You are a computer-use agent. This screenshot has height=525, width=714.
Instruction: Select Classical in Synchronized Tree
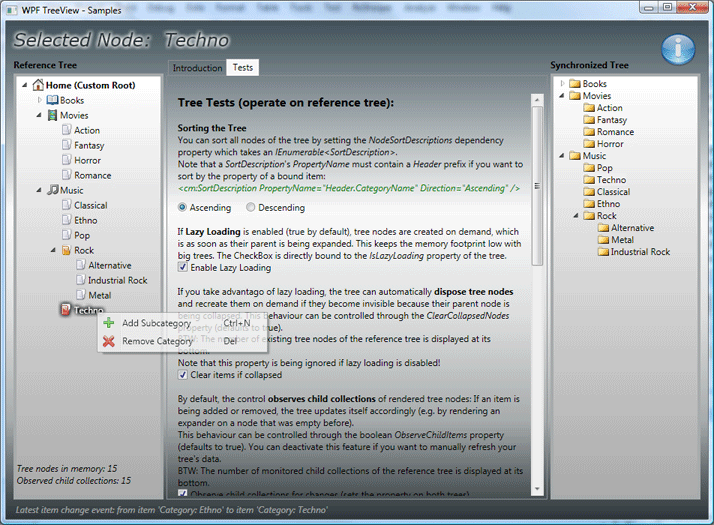click(x=613, y=192)
